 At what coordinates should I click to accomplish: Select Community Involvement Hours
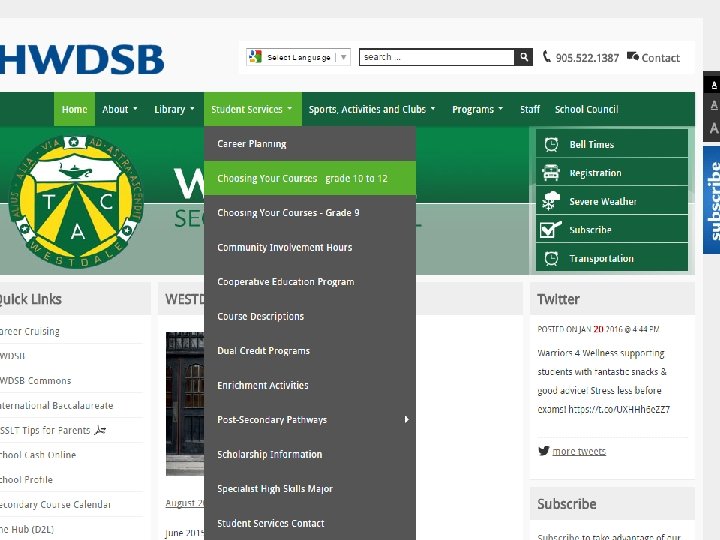click(x=310, y=247)
